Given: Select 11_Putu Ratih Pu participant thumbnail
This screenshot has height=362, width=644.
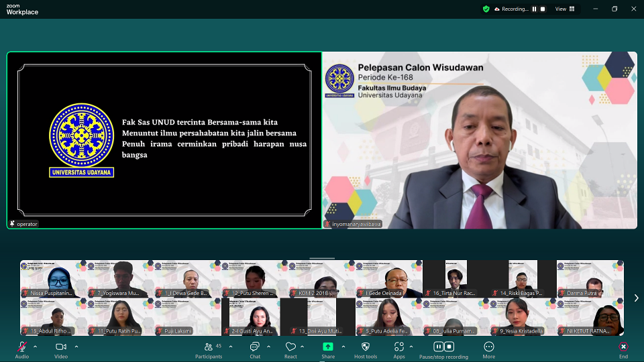Looking at the screenshot, I should [x=120, y=317].
